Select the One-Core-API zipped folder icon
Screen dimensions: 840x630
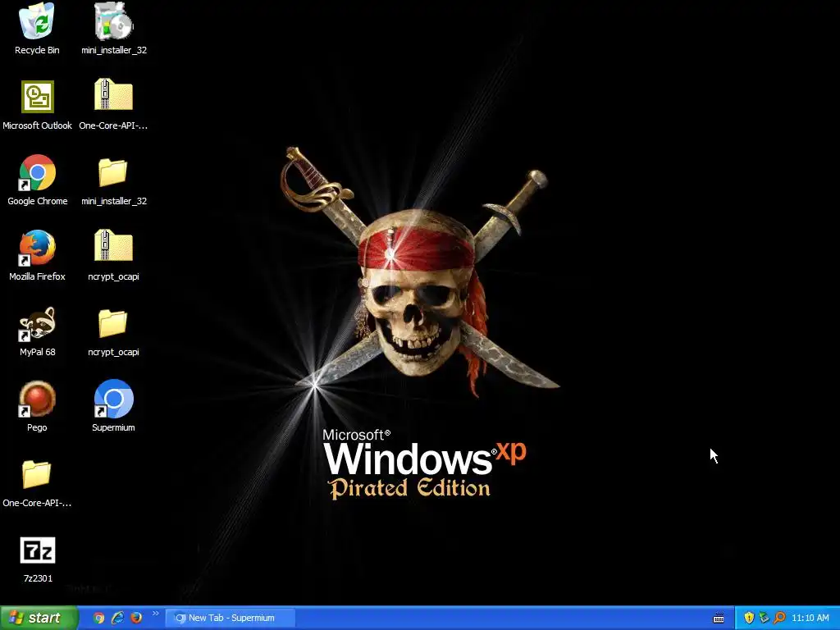tap(113, 95)
